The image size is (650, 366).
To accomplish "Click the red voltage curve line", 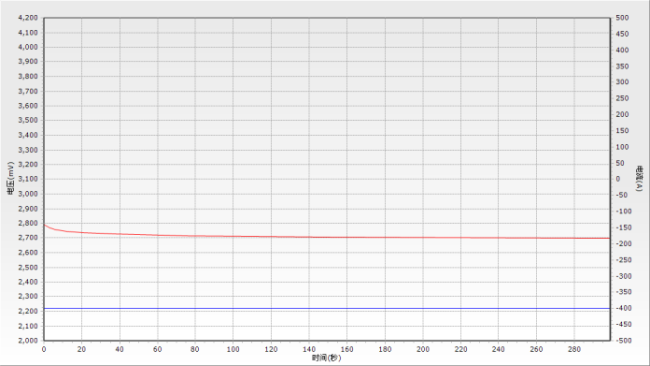I will point(327,237).
